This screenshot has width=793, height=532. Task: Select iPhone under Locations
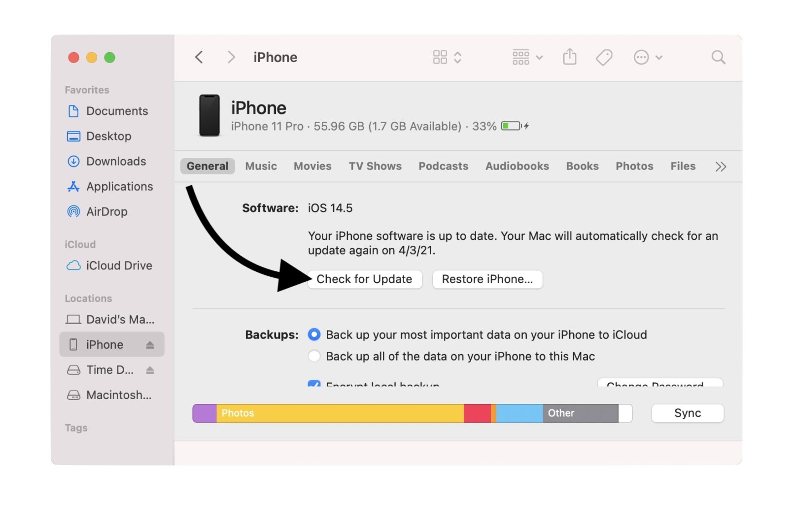click(104, 344)
